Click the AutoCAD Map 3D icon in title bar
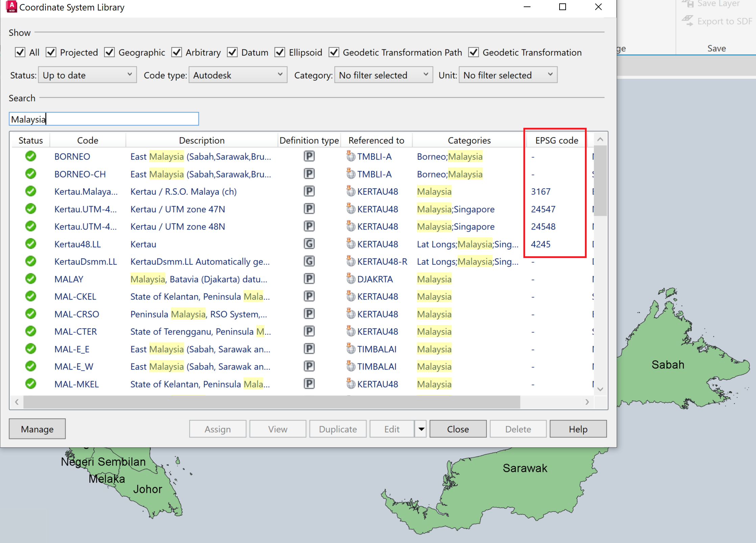The image size is (756, 543). pyautogui.click(x=11, y=7)
